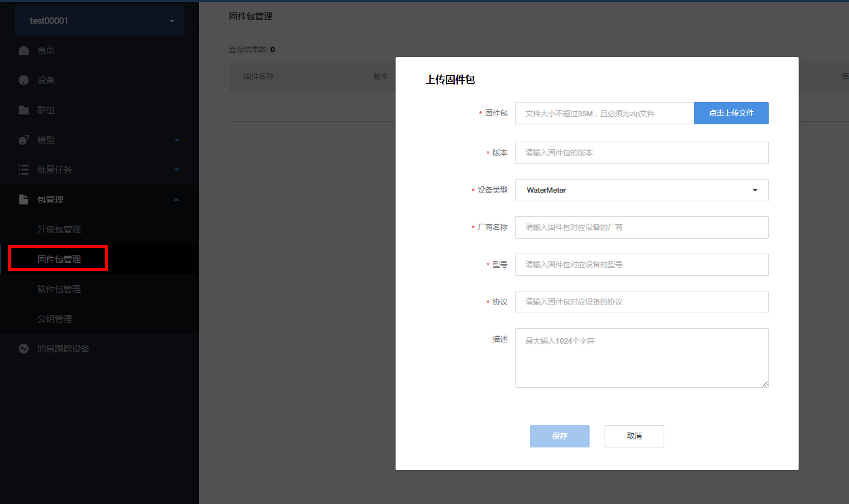The height and width of the screenshot is (504, 849).
Task: Open the 设备类型 WaterMeter dropdown
Action: 641,190
